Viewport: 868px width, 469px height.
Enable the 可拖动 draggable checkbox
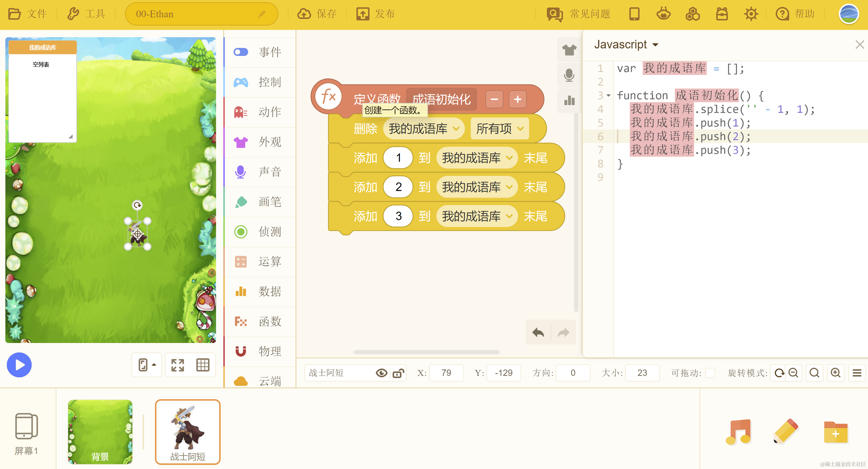pos(710,373)
